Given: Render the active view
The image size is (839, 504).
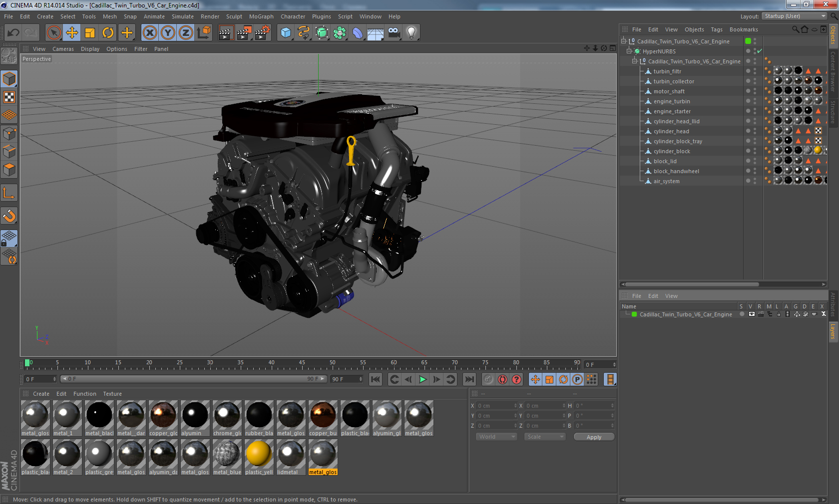Looking at the screenshot, I should click(x=226, y=33).
